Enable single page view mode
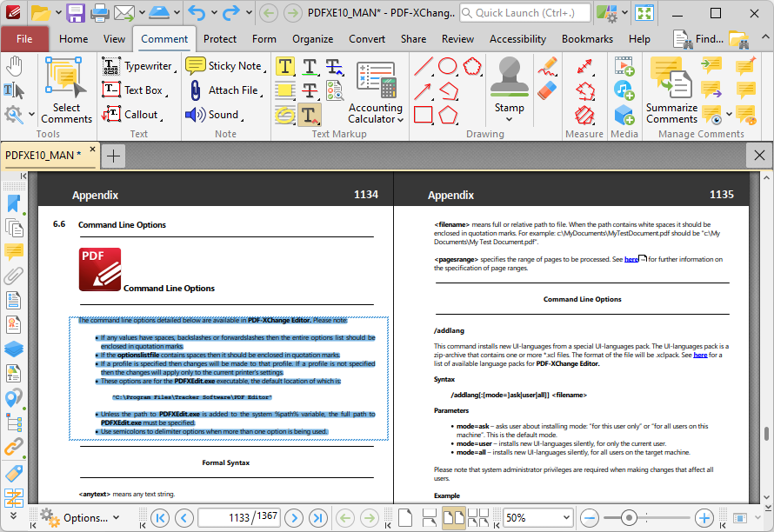This screenshot has width=774, height=532. tap(405, 516)
